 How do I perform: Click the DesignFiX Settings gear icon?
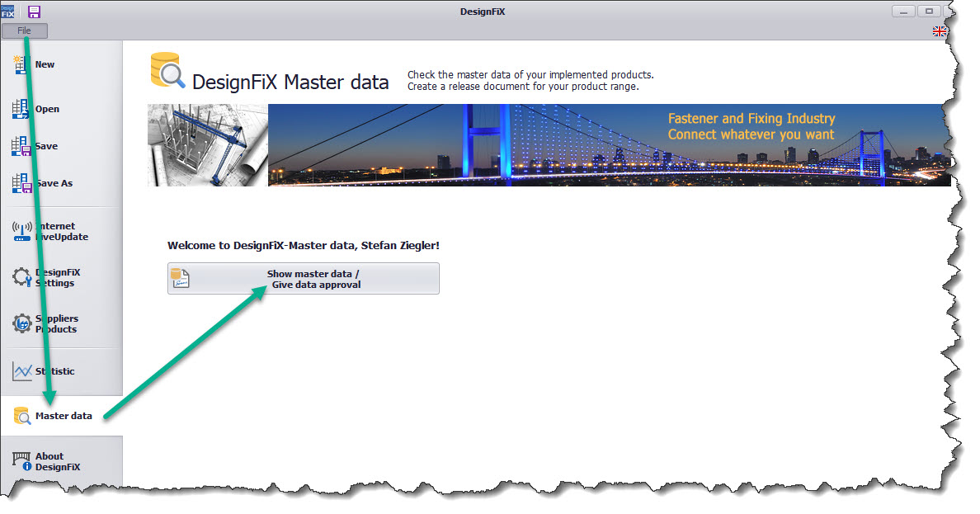(x=22, y=277)
